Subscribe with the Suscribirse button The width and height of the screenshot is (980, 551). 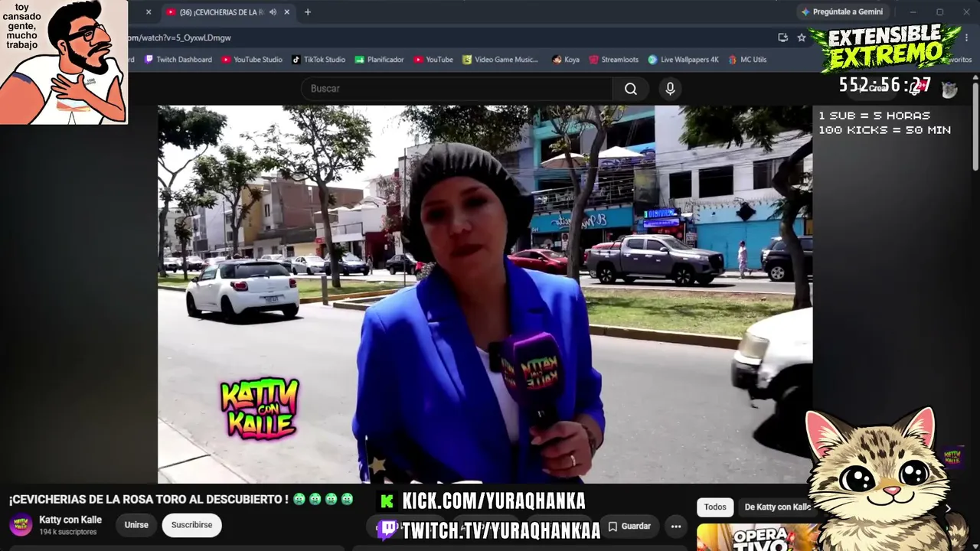tap(191, 525)
